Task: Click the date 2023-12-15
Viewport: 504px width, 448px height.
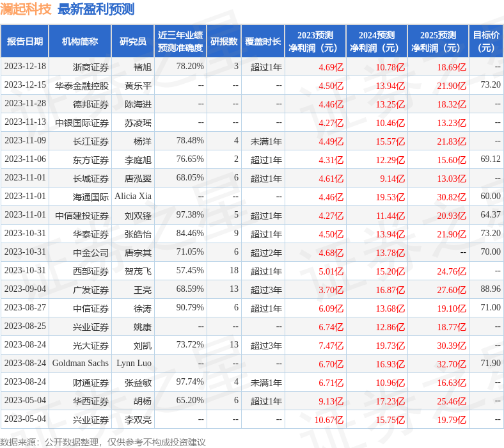Action: (x=25, y=85)
